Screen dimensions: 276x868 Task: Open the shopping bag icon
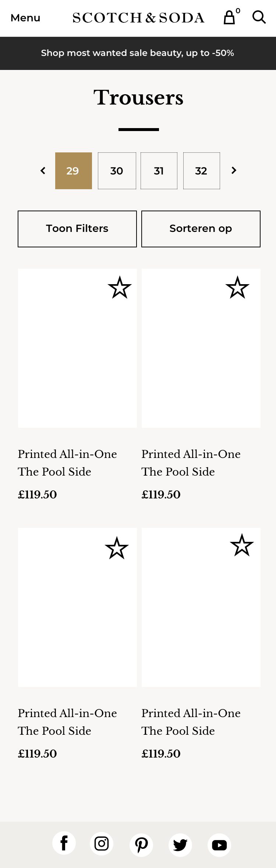(x=230, y=17)
